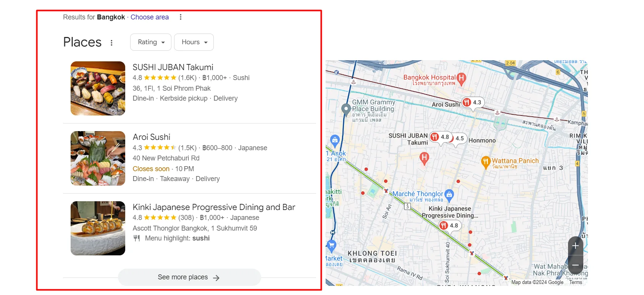Click the Kinki Japanese 4.8 map pin
The height and width of the screenshot is (295, 644).
coord(449,226)
